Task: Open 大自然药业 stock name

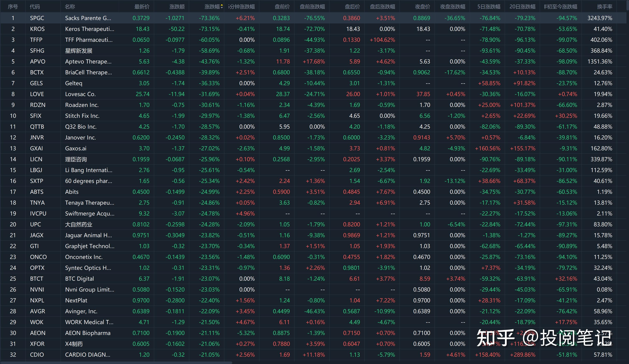Action: (79, 224)
